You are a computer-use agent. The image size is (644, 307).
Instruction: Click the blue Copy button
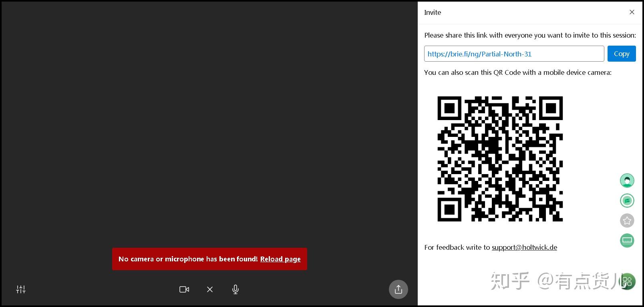point(622,54)
